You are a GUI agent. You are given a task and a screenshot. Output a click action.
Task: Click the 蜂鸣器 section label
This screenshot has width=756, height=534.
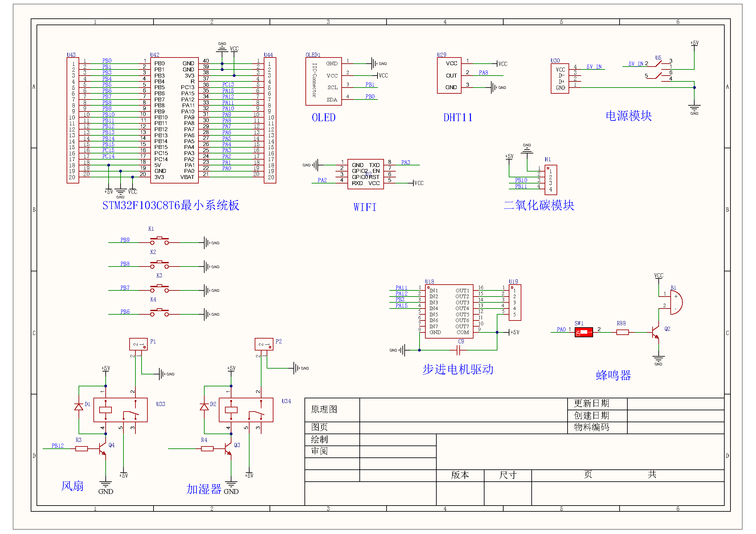point(614,375)
